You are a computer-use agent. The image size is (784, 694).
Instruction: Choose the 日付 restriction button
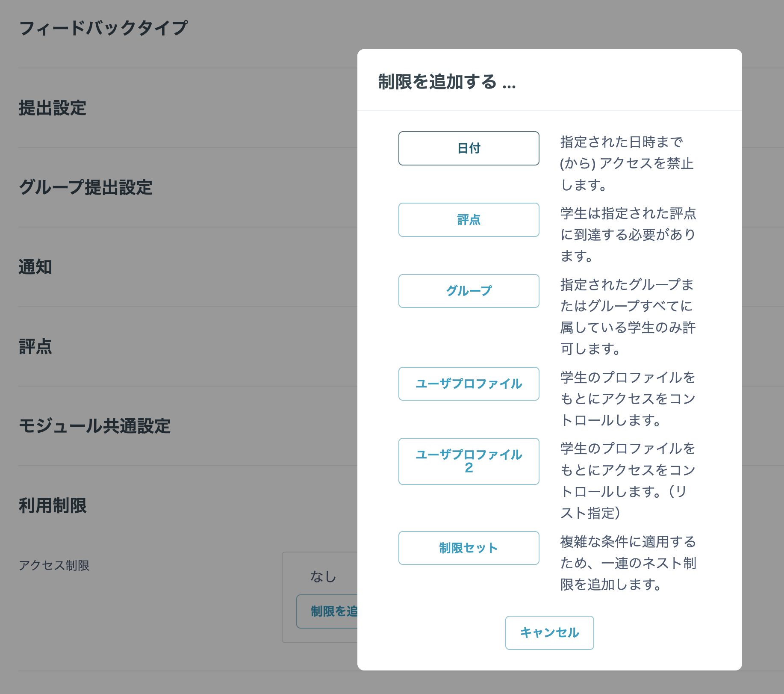pos(469,148)
